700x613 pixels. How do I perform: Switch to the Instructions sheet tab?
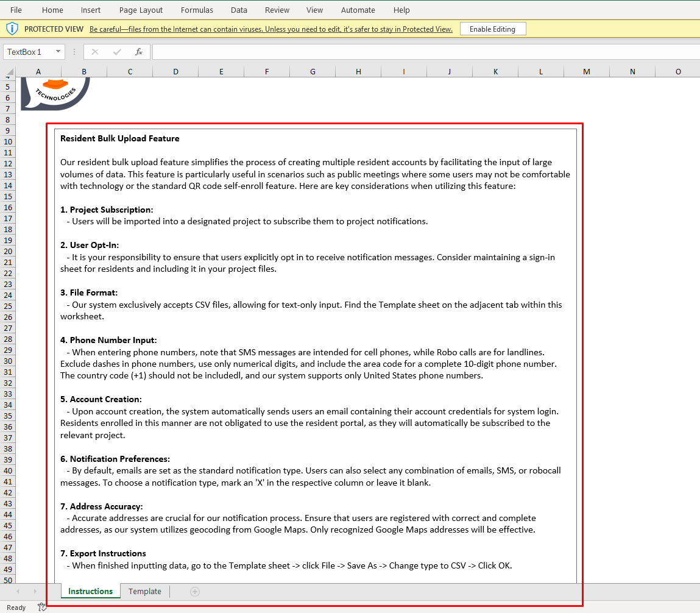point(90,591)
